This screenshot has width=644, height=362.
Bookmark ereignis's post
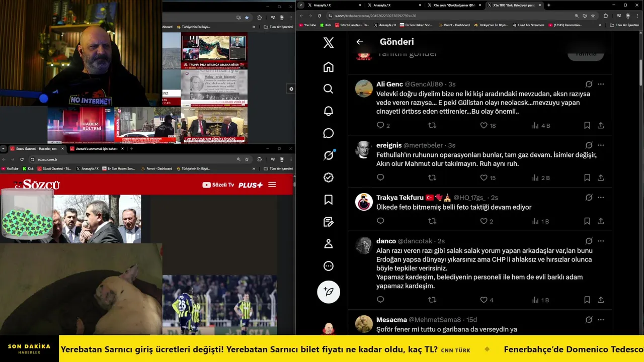(587, 177)
